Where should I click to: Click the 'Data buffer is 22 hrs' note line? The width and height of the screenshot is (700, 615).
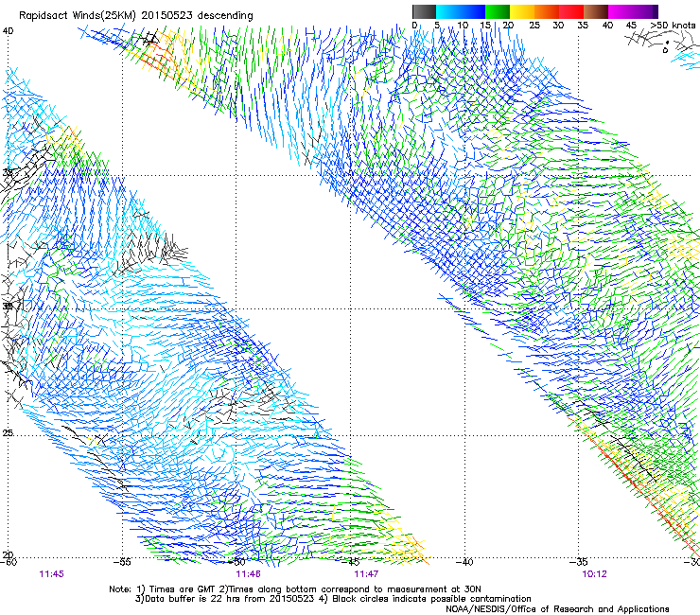click(x=333, y=599)
